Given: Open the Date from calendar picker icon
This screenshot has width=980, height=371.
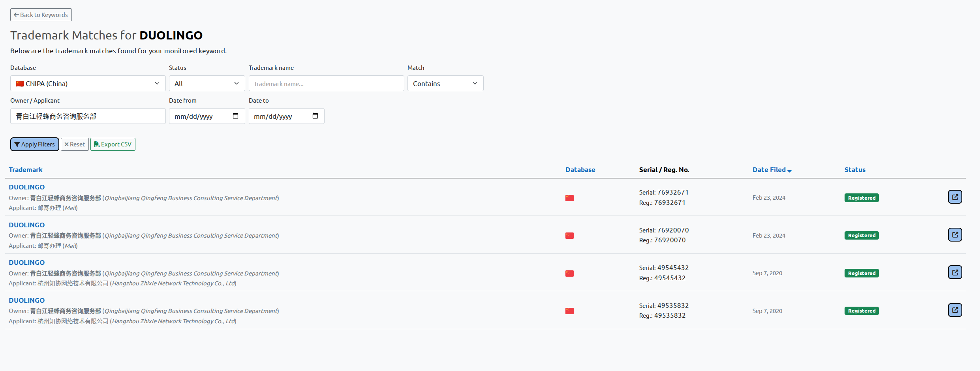Looking at the screenshot, I should (236, 116).
